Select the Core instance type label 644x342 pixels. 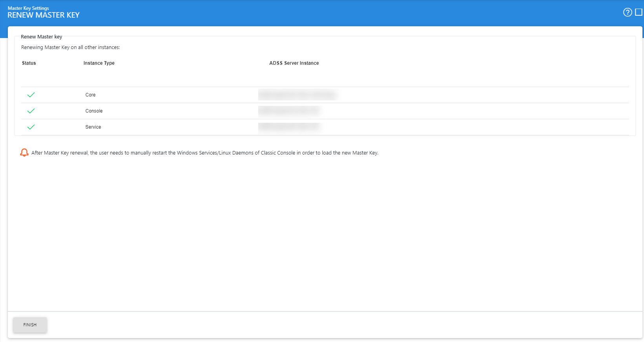pyautogui.click(x=90, y=95)
